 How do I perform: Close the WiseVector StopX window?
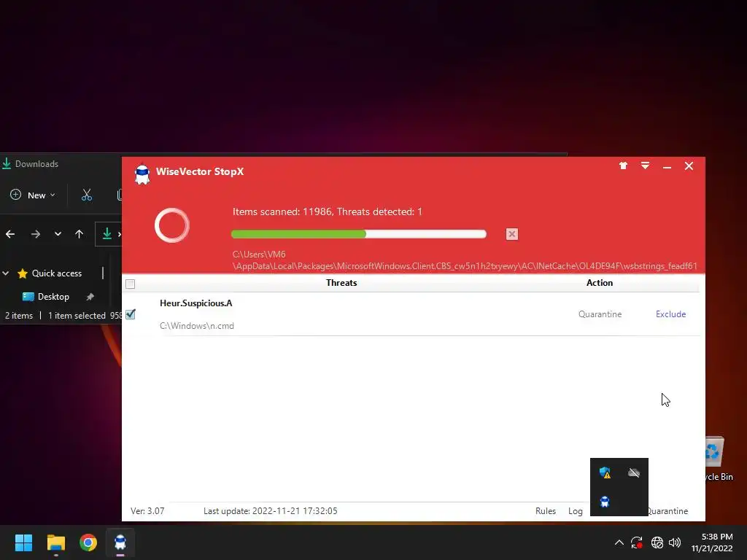tap(689, 166)
